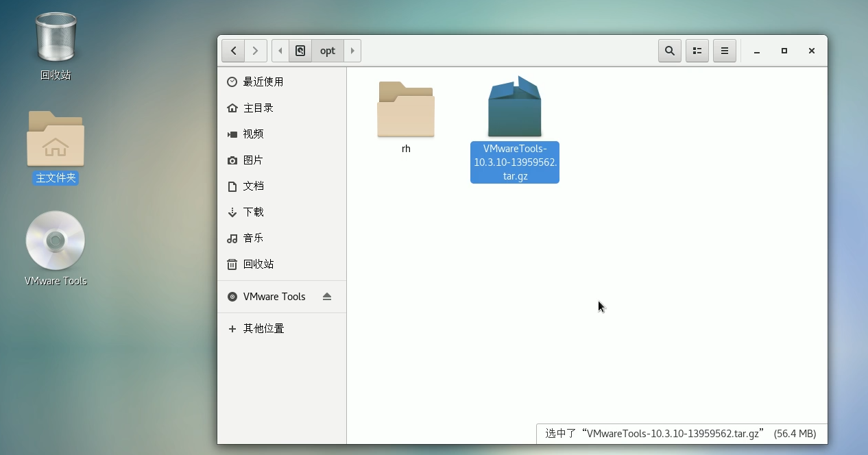This screenshot has height=455, width=868.
Task: Open 音乐 folder in the sidebar
Action: coord(282,238)
